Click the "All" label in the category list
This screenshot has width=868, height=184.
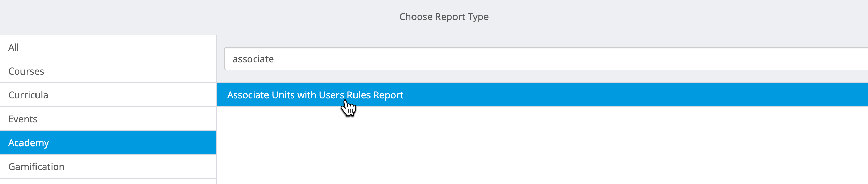point(14,47)
